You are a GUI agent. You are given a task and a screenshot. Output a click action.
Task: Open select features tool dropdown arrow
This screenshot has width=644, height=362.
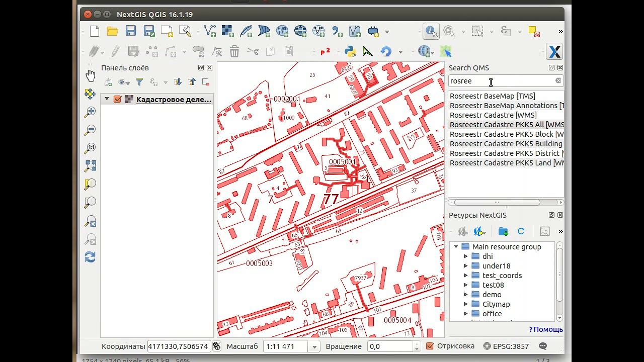pos(492,32)
